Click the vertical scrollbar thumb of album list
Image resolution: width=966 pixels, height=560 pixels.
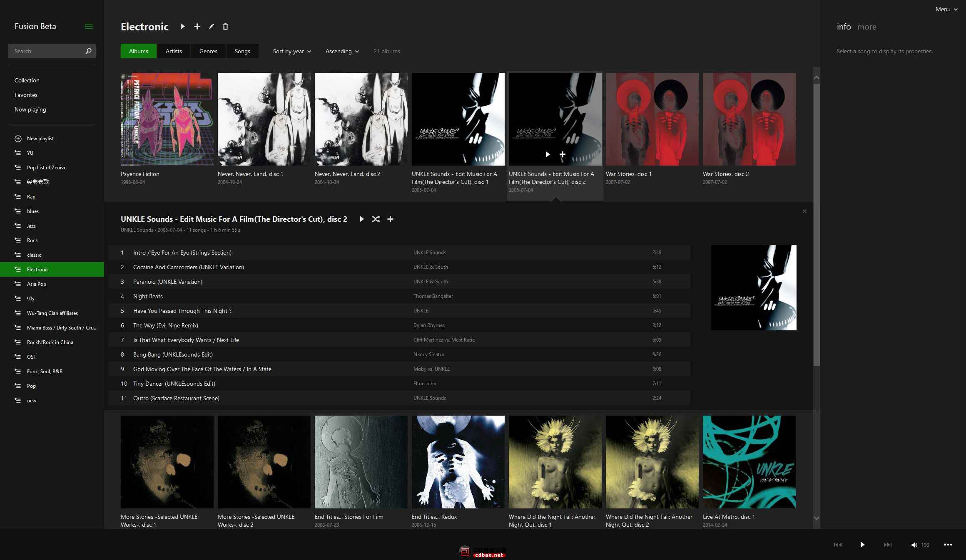coord(817,225)
